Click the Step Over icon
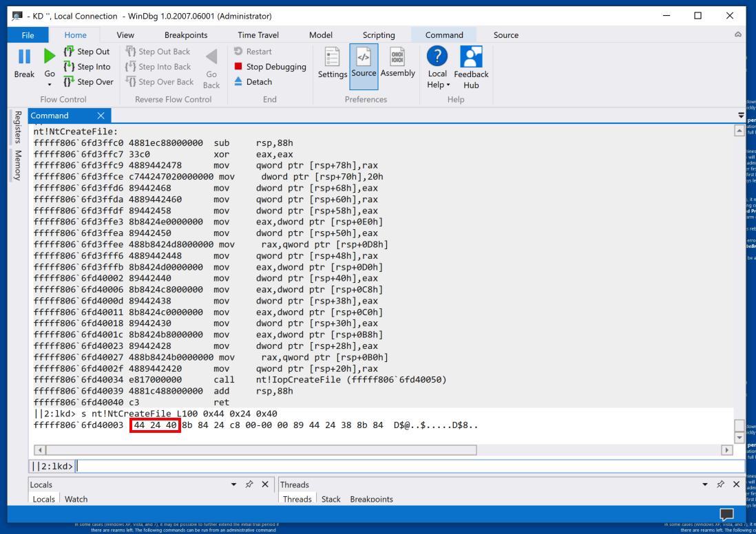The image size is (756, 534). [x=69, y=81]
